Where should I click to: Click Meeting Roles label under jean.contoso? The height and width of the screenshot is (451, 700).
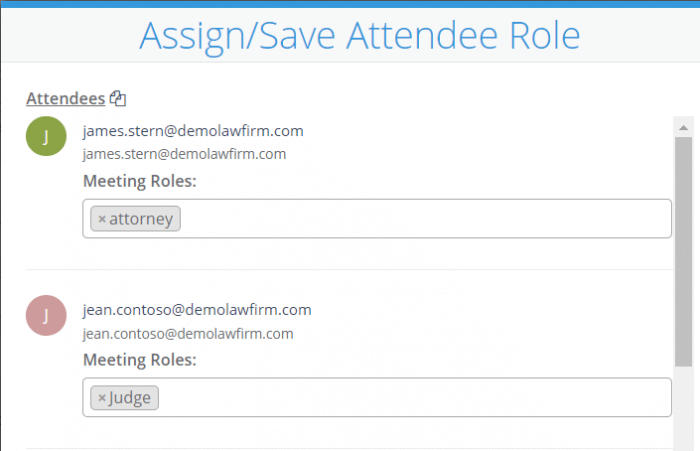point(140,359)
